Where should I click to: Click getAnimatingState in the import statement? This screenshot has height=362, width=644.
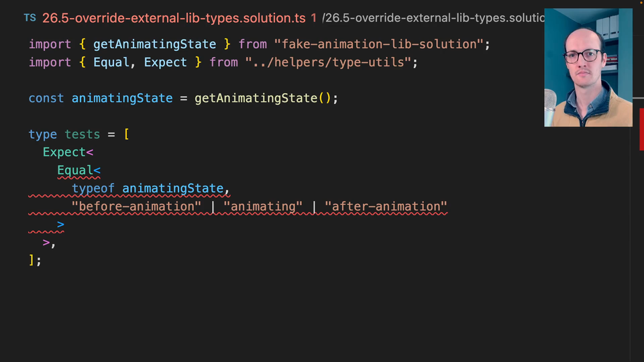[x=154, y=44]
